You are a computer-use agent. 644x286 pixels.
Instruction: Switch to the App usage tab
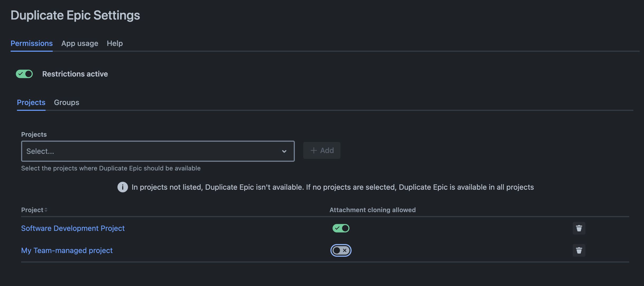[x=80, y=43]
